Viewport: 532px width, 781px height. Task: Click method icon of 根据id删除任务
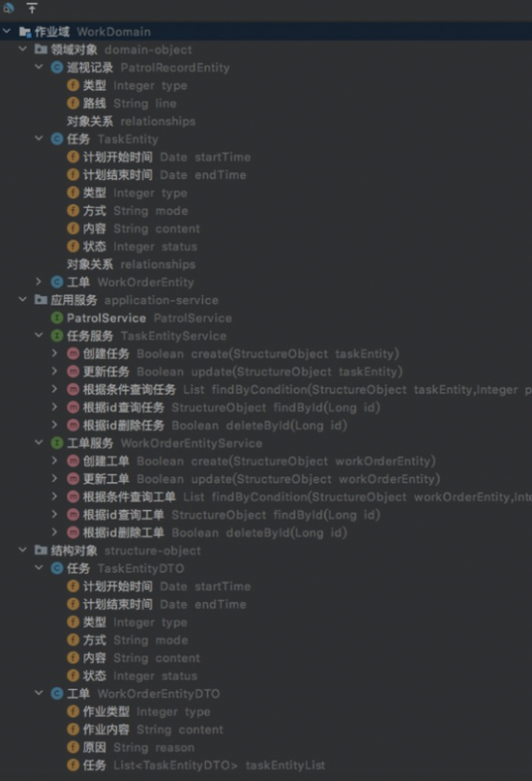(74, 426)
